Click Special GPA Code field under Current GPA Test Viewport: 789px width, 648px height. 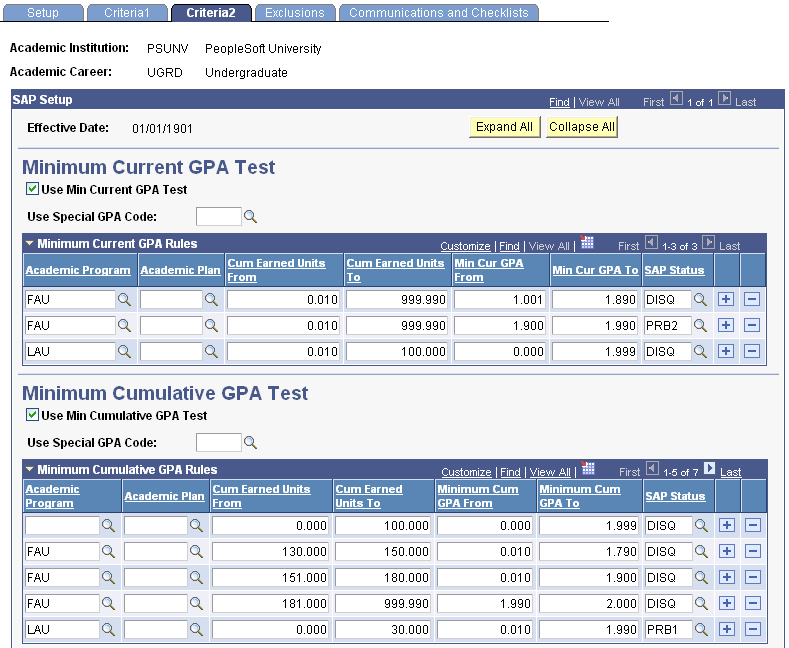tap(219, 217)
